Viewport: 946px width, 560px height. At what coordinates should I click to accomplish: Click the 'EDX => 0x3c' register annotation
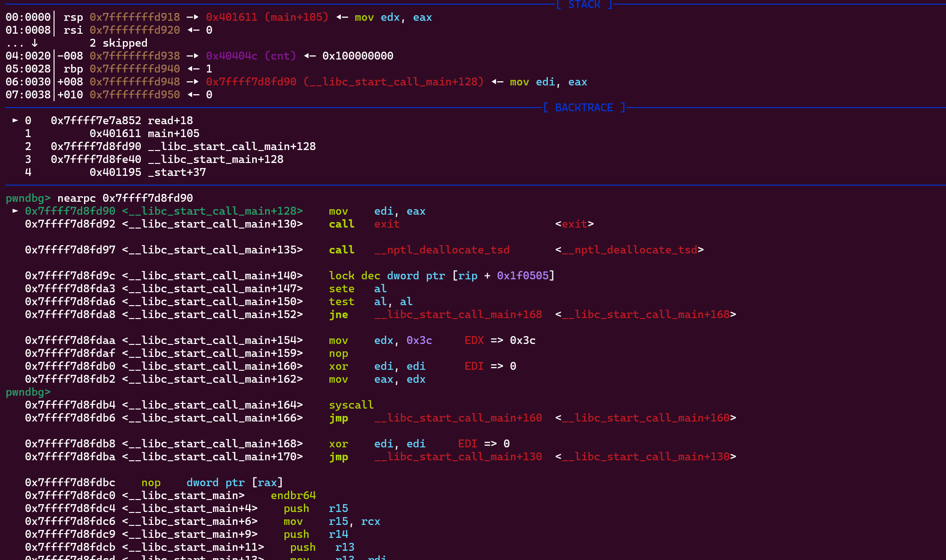click(x=500, y=340)
